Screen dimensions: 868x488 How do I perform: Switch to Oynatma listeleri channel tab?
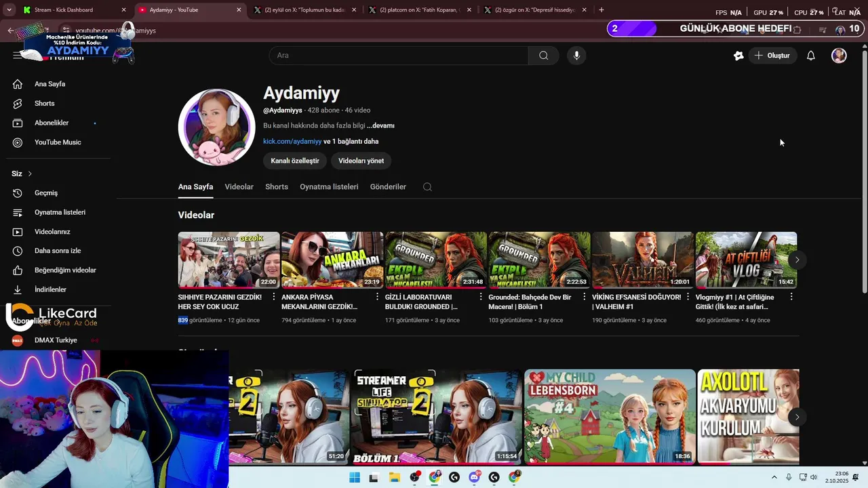329,187
